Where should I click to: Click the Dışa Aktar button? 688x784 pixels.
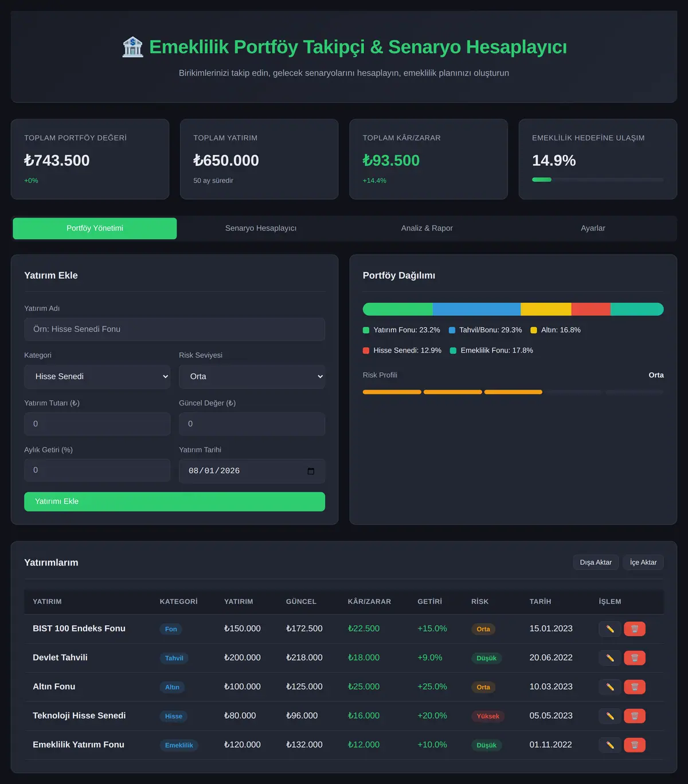pos(596,563)
